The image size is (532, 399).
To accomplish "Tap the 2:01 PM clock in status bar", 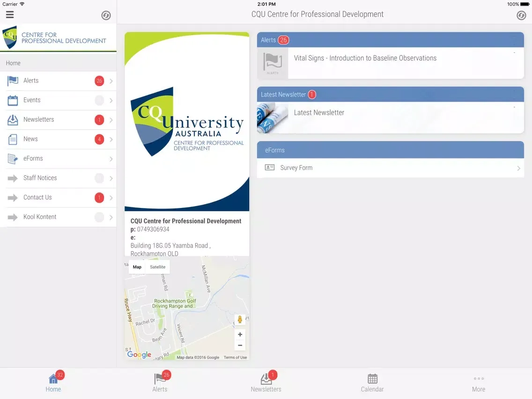I will (x=266, y=4).
